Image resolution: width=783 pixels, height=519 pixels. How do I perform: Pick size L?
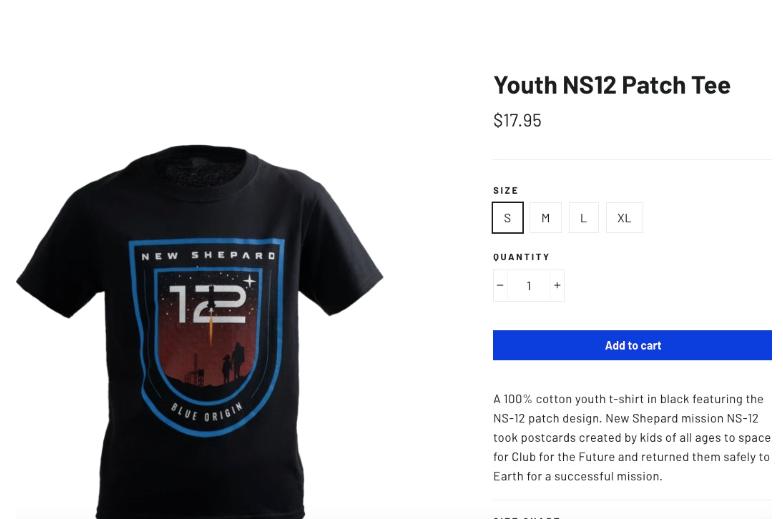(583, 218)
